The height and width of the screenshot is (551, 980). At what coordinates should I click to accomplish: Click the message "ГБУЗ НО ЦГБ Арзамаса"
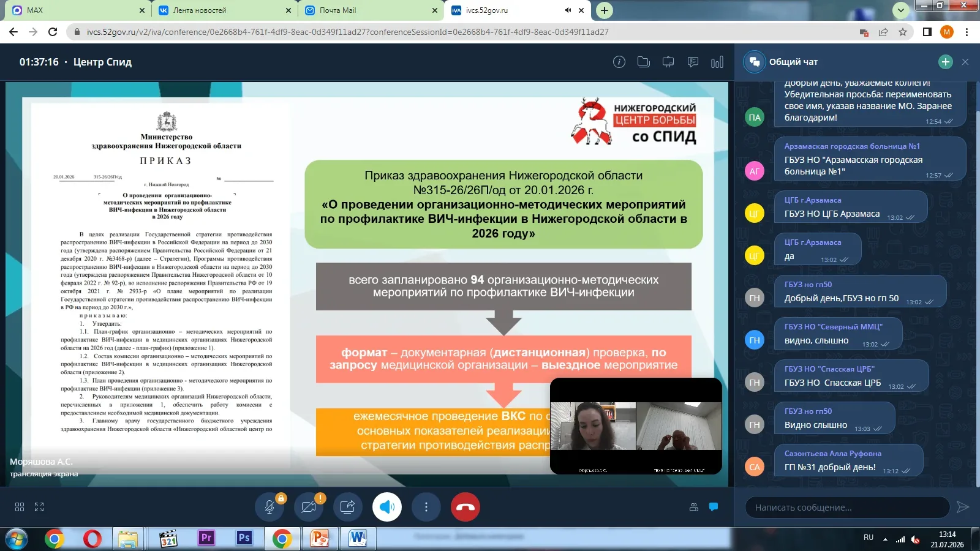(832, 214)
